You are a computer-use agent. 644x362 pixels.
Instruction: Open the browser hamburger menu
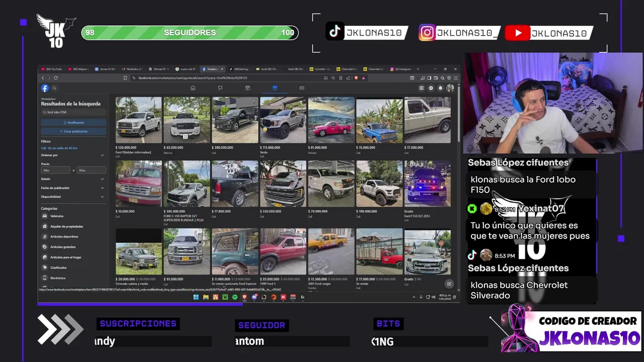[x=455, y=78]
